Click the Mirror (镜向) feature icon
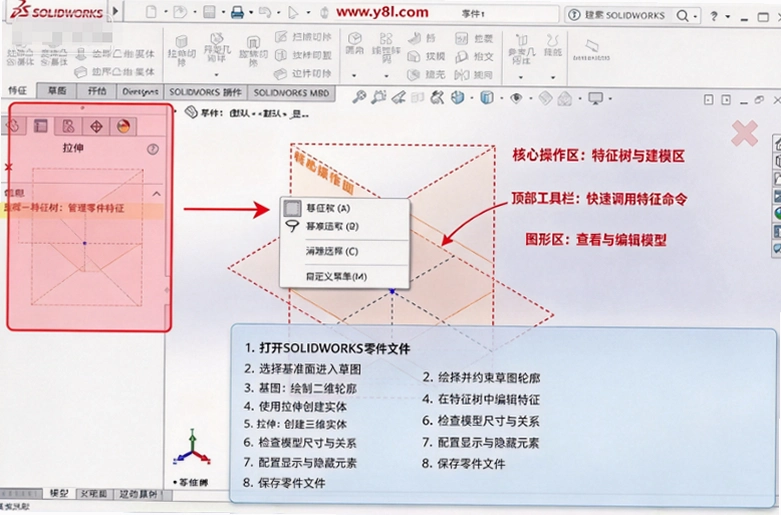The image size is (781, 515). (474, 75)
